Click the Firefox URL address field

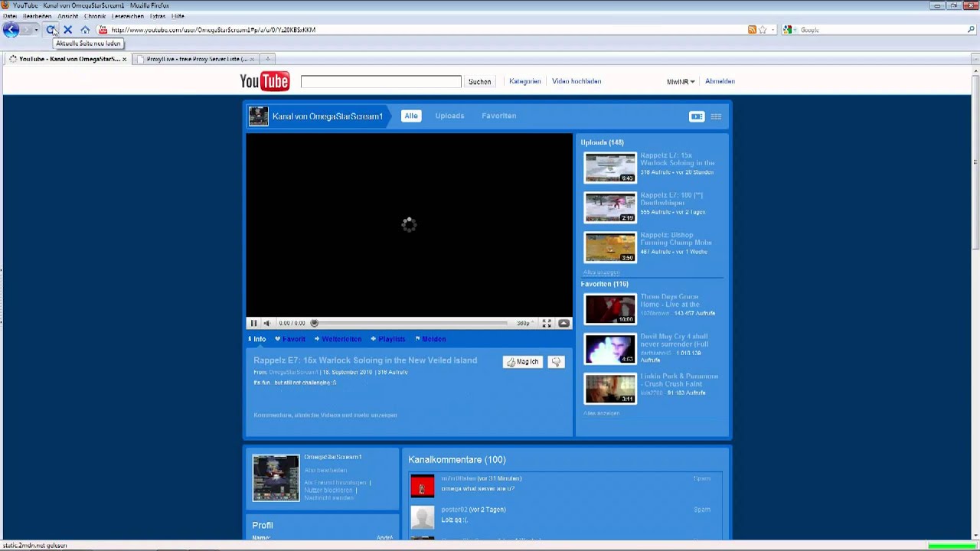point(429,30)
